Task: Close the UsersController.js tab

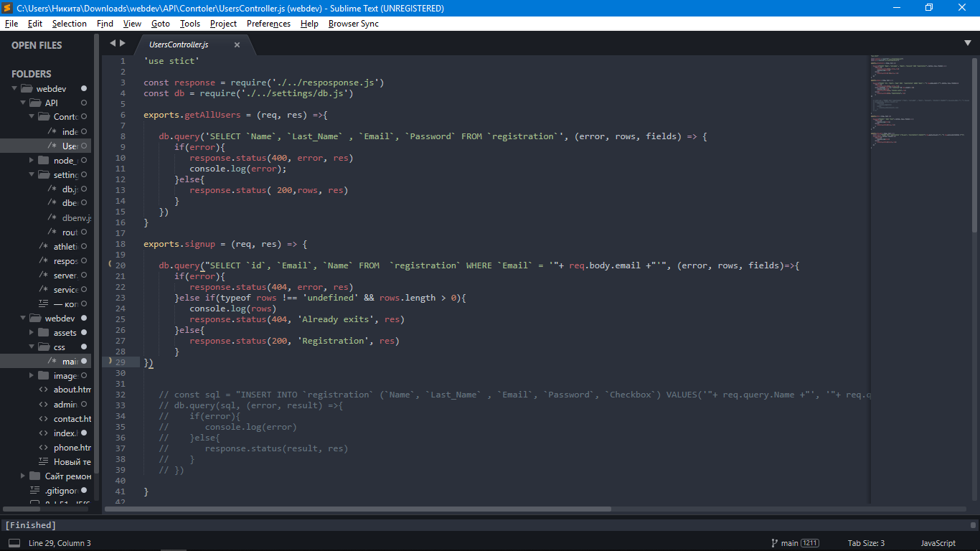Action: tap(237, 44)
